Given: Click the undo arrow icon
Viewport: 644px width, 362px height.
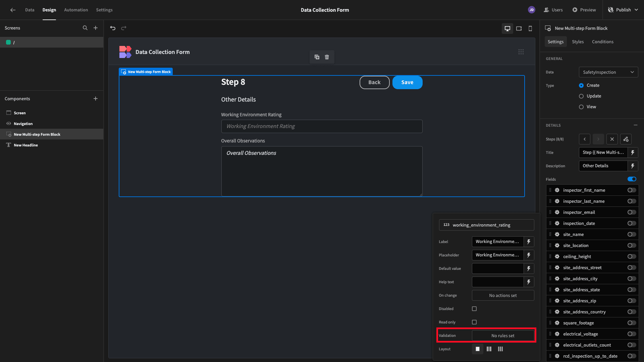Looking at the screenshot, I should (x=113, y=28).
